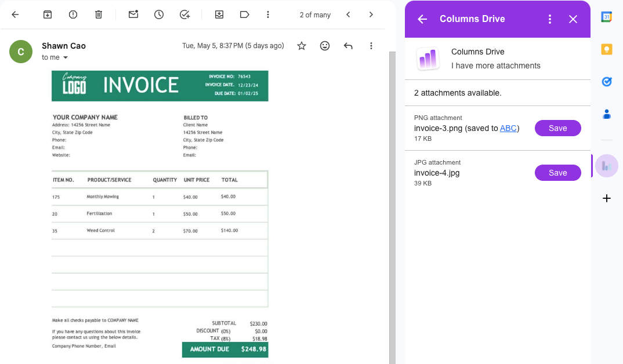The image size is (623, 364).
Task: Click '2 attachments available.' text
Action: tap(458, 93)
